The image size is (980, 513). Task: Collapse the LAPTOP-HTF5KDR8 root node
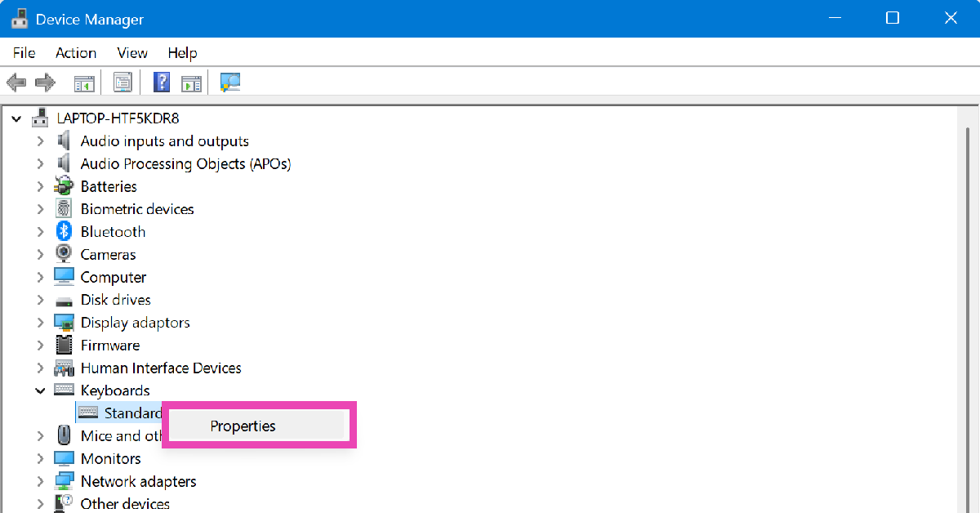16,118
